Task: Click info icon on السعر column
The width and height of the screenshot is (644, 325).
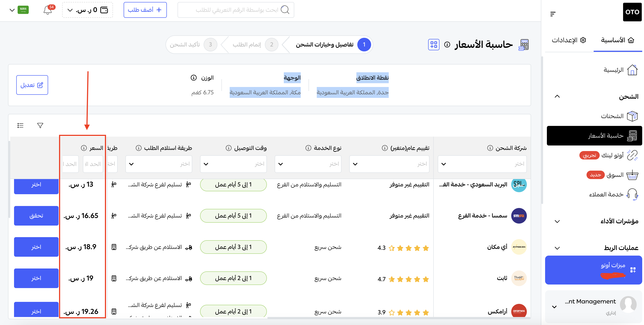Action: point(84,148)
